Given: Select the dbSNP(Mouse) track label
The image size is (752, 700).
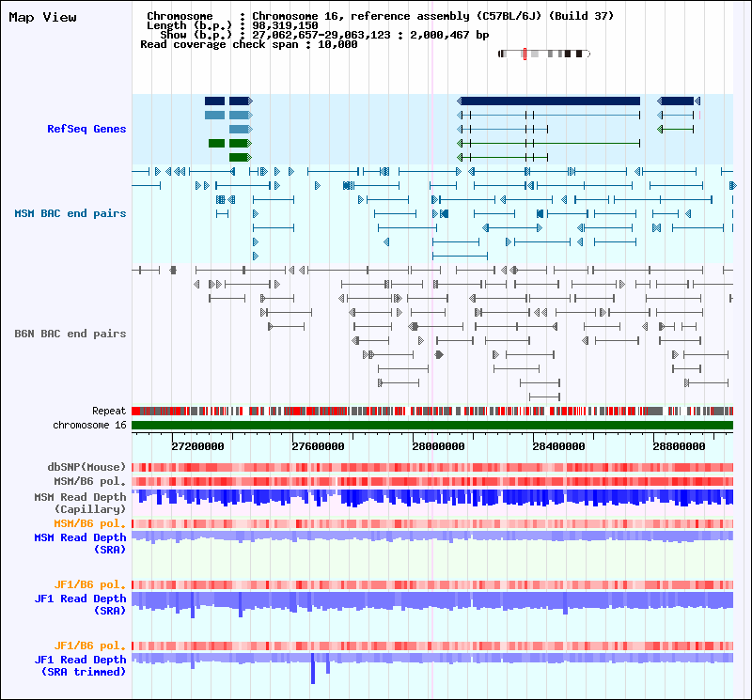Looking at the screenshot, I should (x=86, y=467).
